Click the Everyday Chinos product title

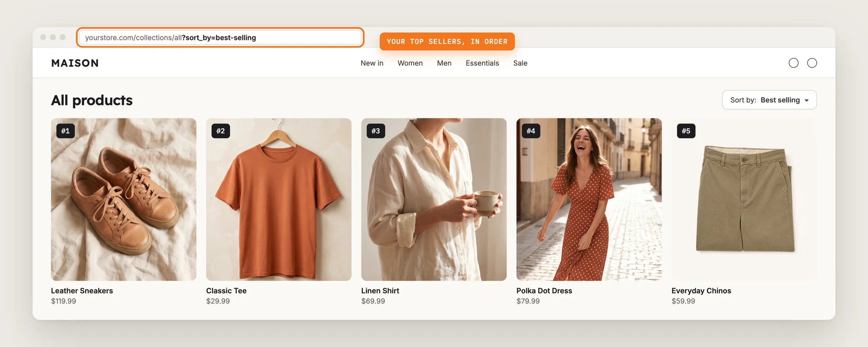click(x=701, y=291)
